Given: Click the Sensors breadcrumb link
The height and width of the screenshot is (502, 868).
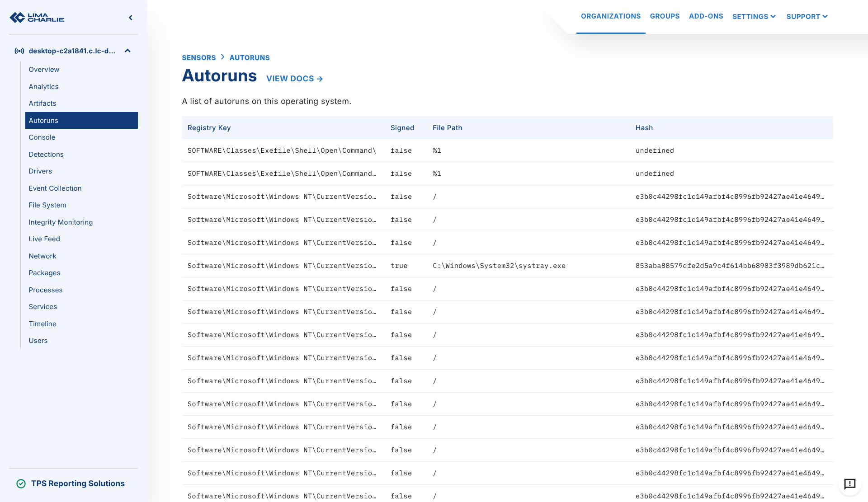Looking at the screenshot, I should (x=199, y=58).
